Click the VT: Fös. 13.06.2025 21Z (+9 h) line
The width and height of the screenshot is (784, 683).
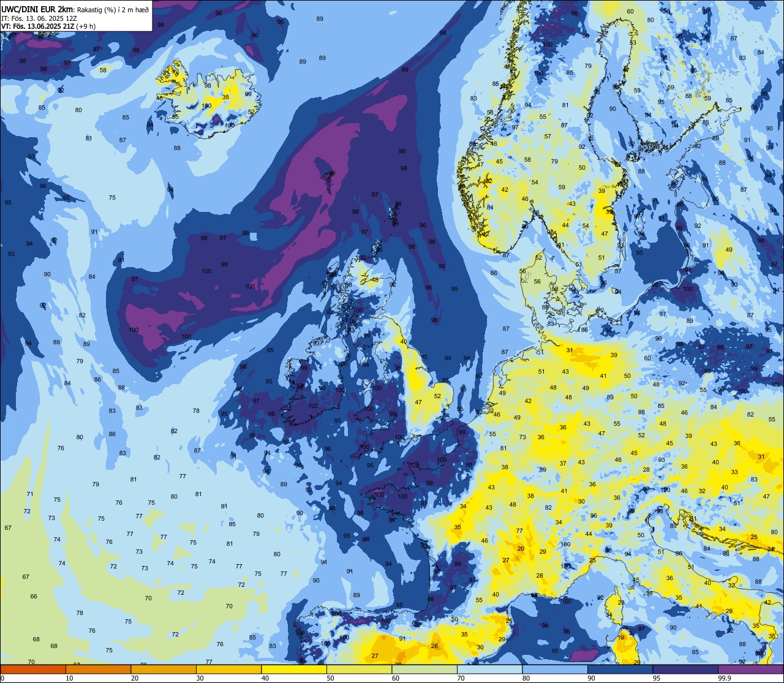[x=48, y=26]
